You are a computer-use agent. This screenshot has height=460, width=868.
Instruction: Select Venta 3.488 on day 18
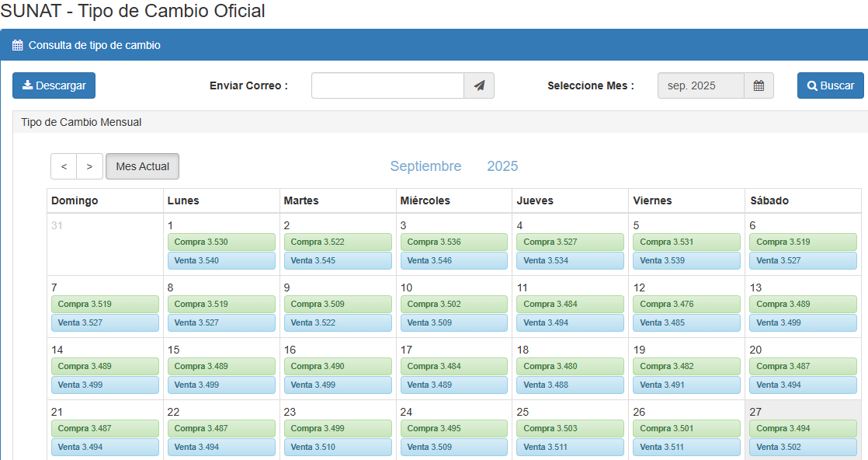[x=570, y=385]
